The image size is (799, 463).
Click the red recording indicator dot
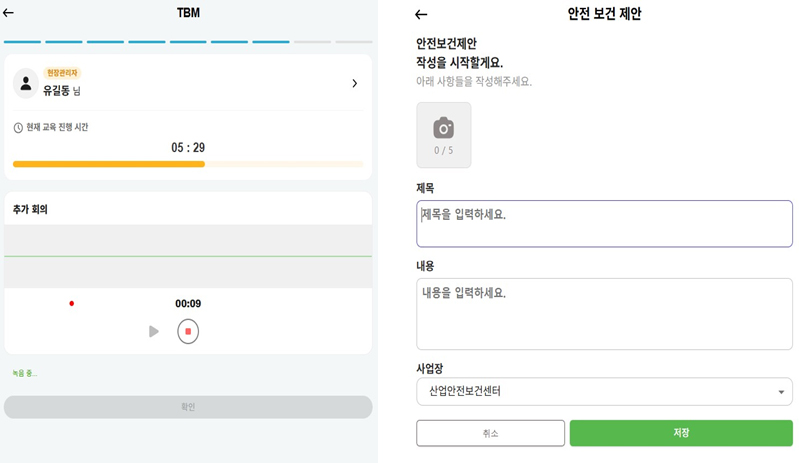point(71,303)
